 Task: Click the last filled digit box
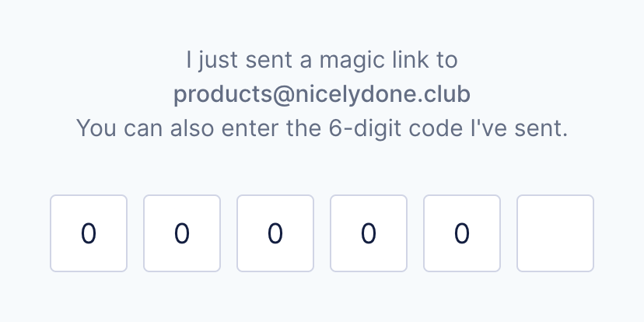point(462,233)
